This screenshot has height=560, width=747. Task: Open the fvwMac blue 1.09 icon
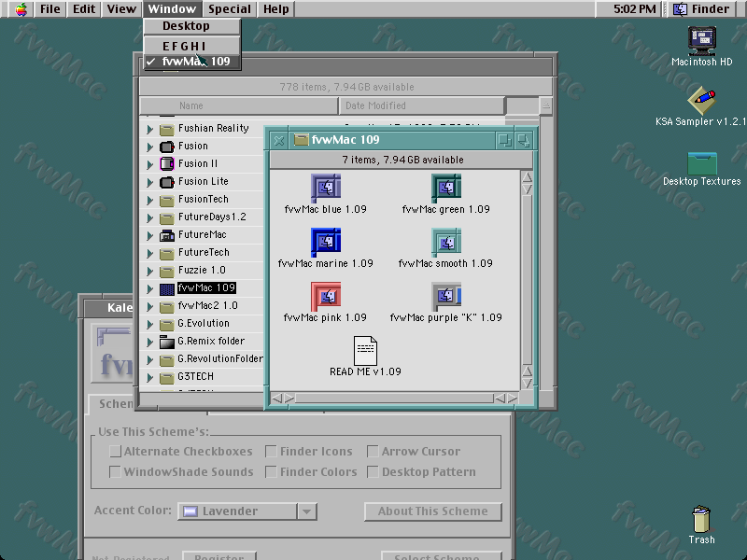(326, 188)
